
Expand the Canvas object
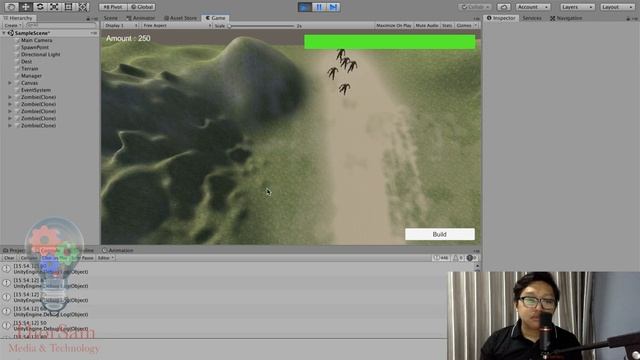coord(10,83)
